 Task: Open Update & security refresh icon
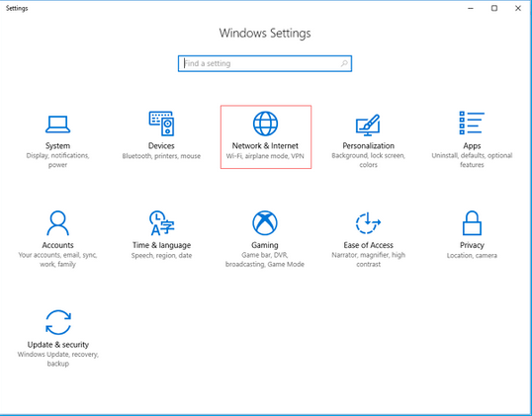click(58, 322)
